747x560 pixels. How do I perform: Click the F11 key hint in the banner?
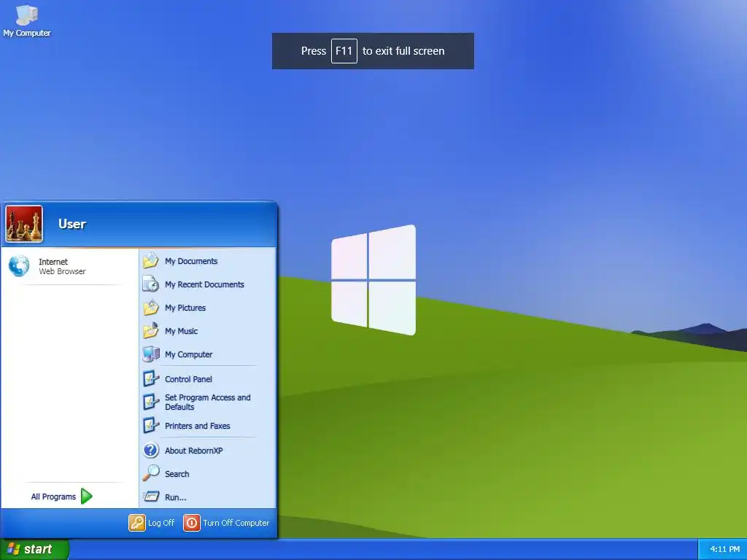tap(344, 51)
